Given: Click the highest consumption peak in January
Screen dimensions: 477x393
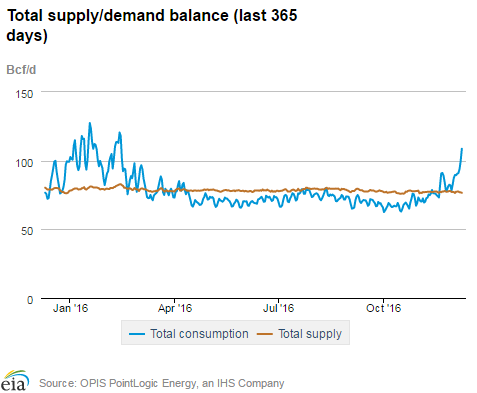Looking at the screenshot, I should [89, 123].
